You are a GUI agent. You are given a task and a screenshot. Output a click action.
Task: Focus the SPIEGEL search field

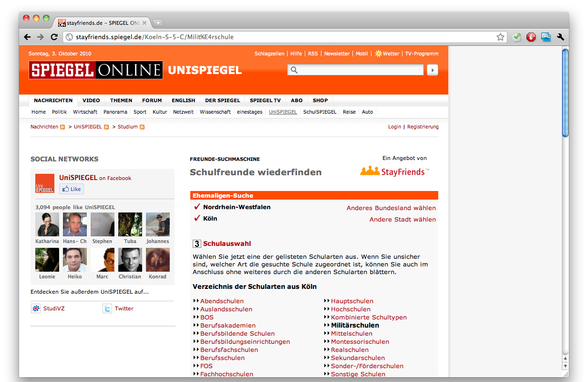point(355,70)
